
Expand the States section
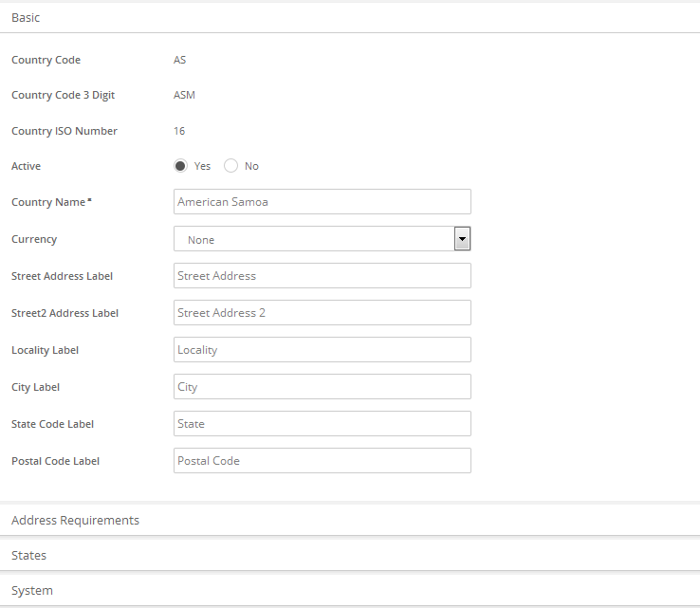(28, 555)
